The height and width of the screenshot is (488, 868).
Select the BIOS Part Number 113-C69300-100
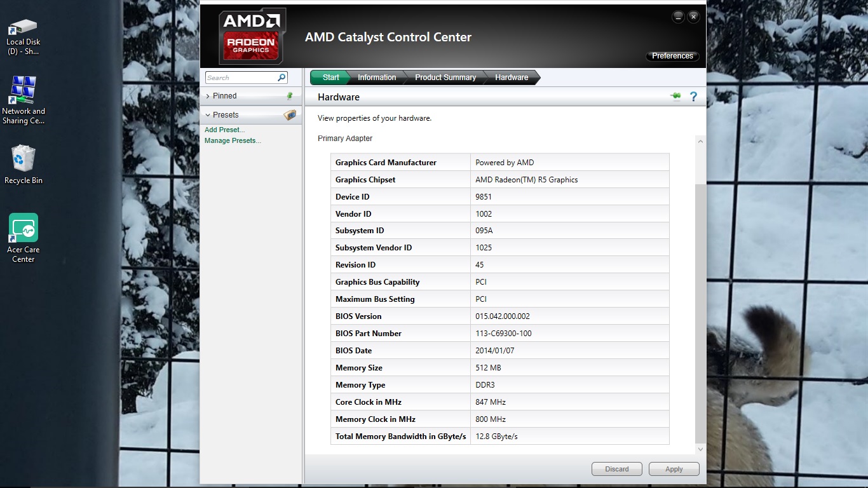click(x=503, y=334)
